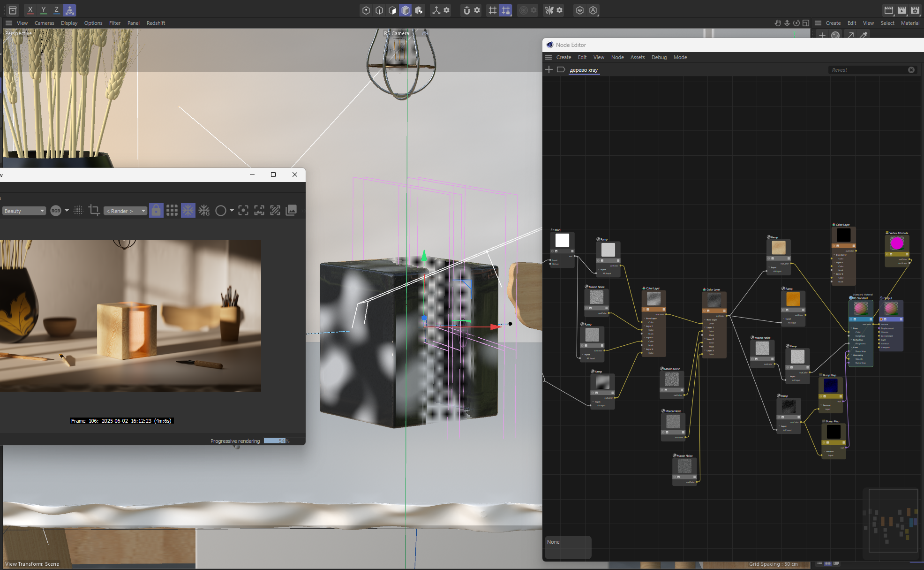Click the add node plus icon in Node Editor
Screen dimensions: 924x570
549,70
